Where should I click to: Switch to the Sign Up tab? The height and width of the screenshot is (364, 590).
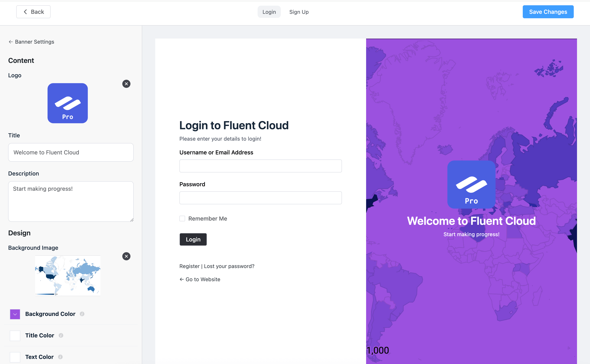[x=299, y=12]
